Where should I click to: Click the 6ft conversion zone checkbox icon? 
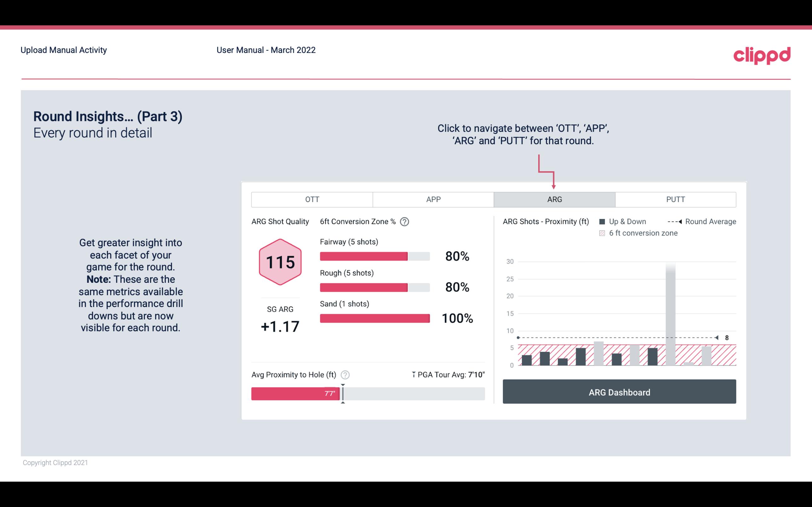click(x=602, y=232)
